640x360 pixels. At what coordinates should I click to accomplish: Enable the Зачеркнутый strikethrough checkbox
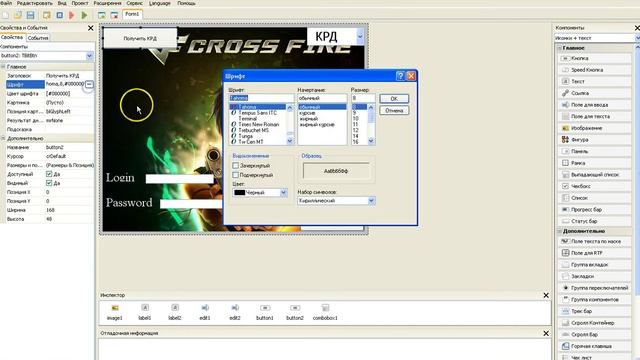(236, 165)
